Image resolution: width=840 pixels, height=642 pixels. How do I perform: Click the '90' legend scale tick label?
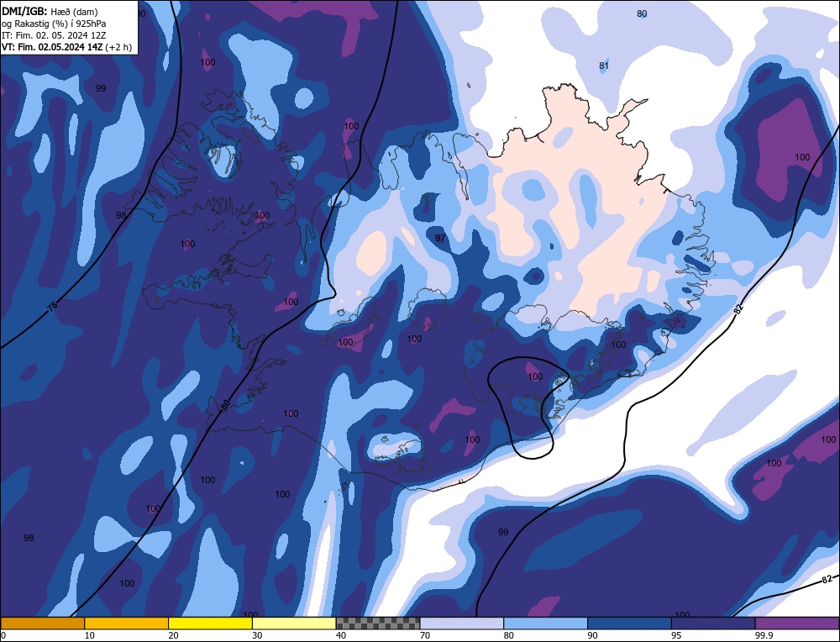pyautogui.click(x=593, y=635)
